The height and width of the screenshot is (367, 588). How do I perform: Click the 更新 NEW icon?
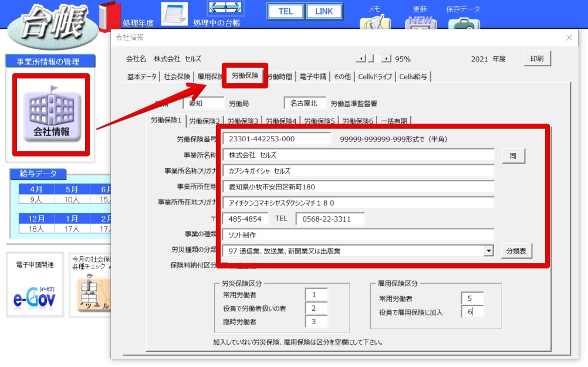click(x=420, y=22)
